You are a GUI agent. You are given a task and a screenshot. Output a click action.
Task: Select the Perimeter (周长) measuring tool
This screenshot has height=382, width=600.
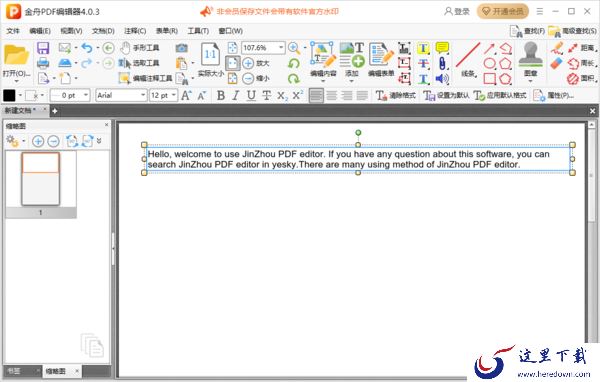(x=581, y=63)
